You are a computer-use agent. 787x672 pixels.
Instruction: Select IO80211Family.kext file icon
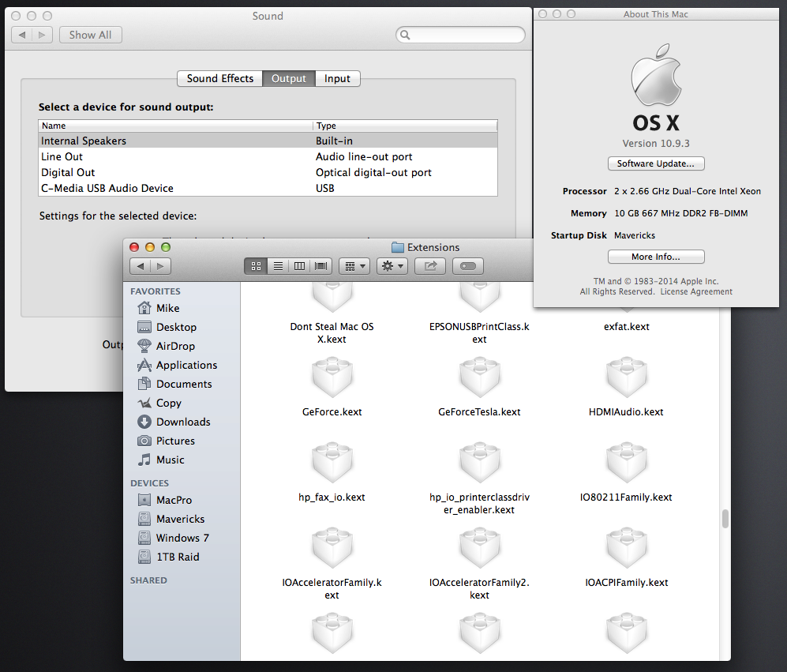pyautogui.click(x=627, y=463)
